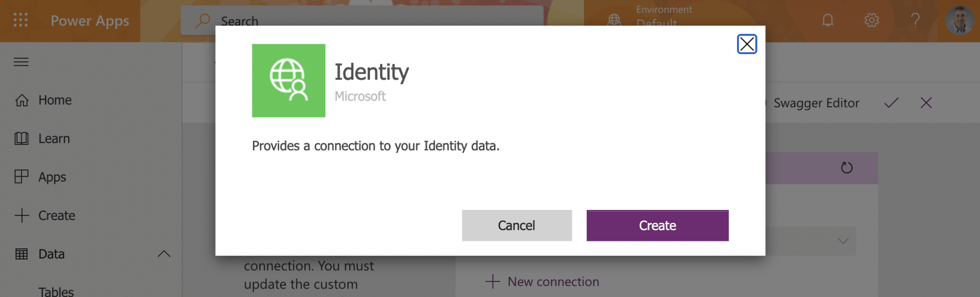980x297 pixels.
Task: Click the help question mark icon
Action: point(915,20)
